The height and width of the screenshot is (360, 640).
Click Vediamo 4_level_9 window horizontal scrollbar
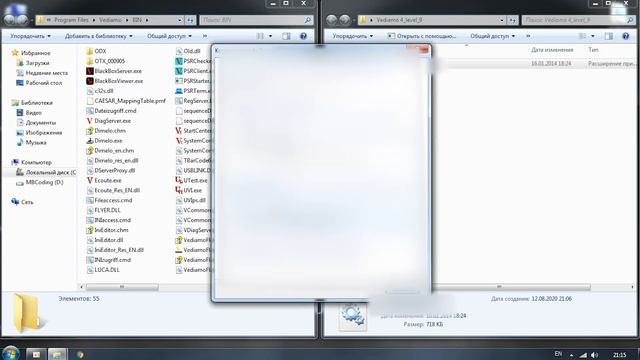498,287
